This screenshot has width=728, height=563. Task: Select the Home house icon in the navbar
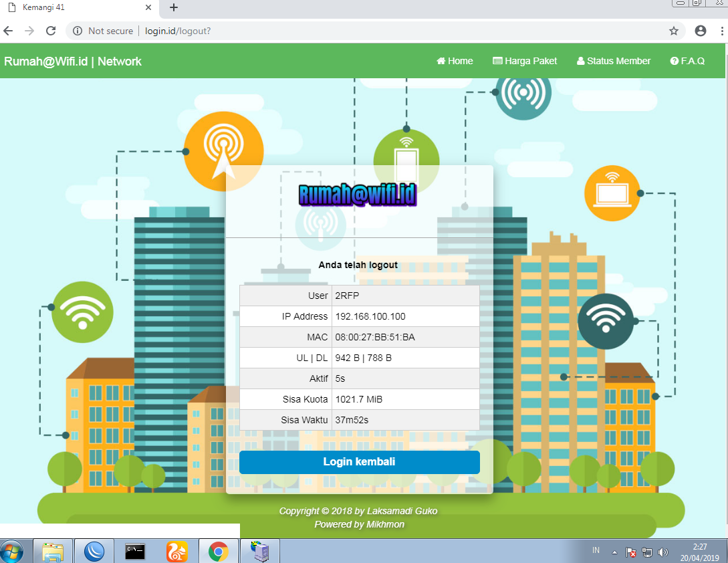[x=440, y=61]
